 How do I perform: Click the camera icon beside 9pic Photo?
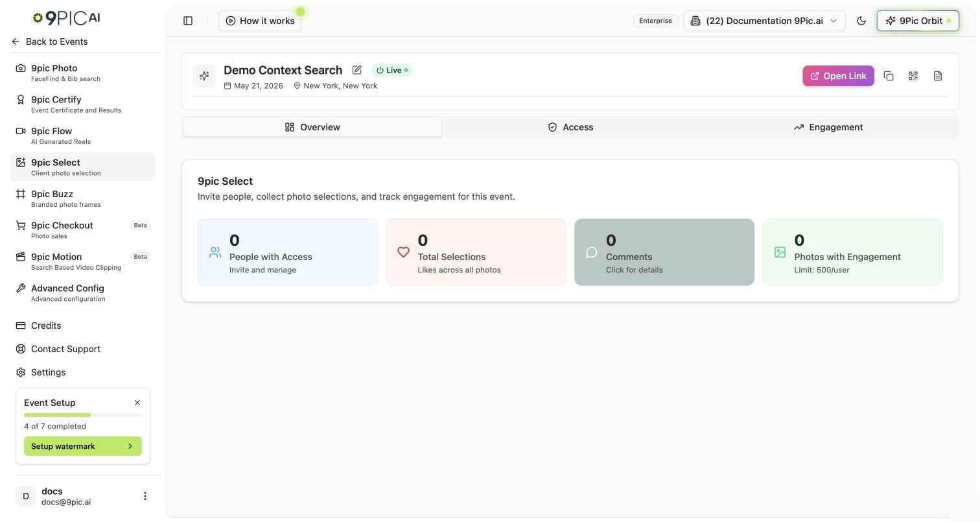[x=21, y=68]
